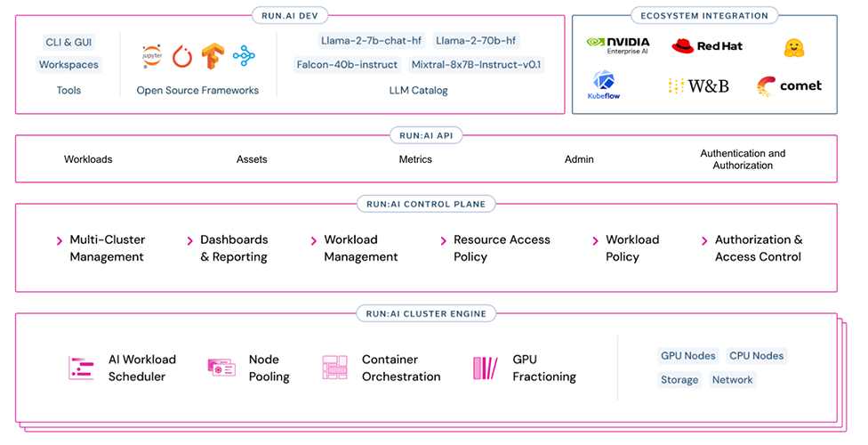The width and height of the screenshot is (868, 445).
Task: Click the chevron beside Authorization & Access Control
Action: [x=704, y=240]
